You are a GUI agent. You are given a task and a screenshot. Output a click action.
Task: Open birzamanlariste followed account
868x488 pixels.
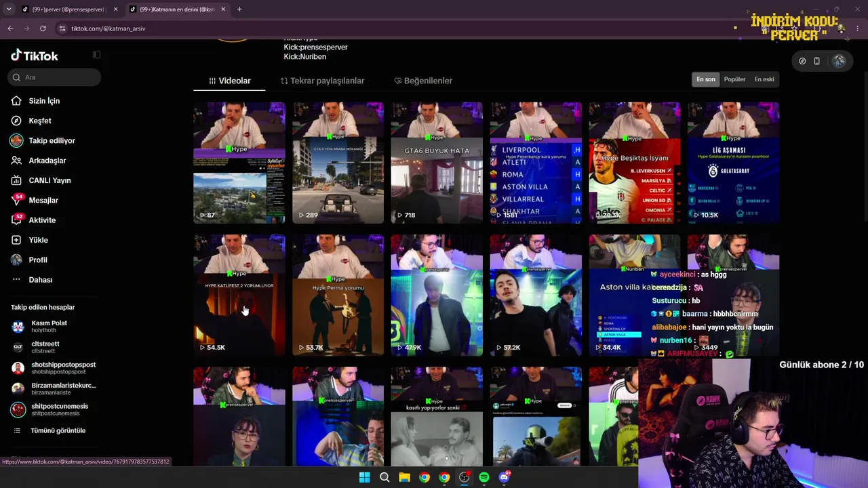(x=54, y=389)
